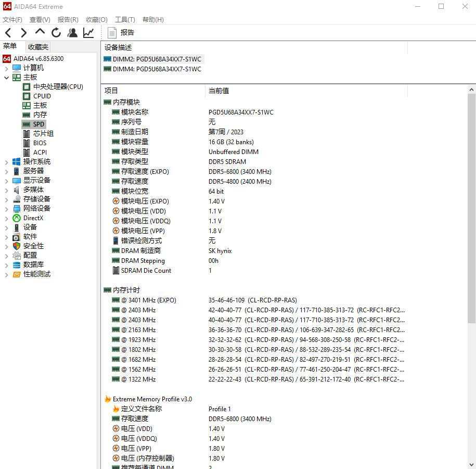
Task: Click the 配置 tree item icon
Action: (17, 256)
